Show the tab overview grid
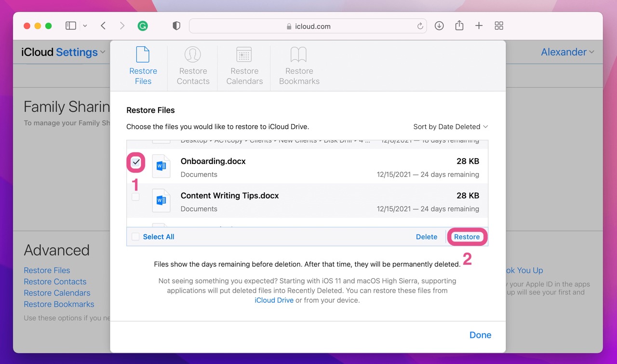 499,26
